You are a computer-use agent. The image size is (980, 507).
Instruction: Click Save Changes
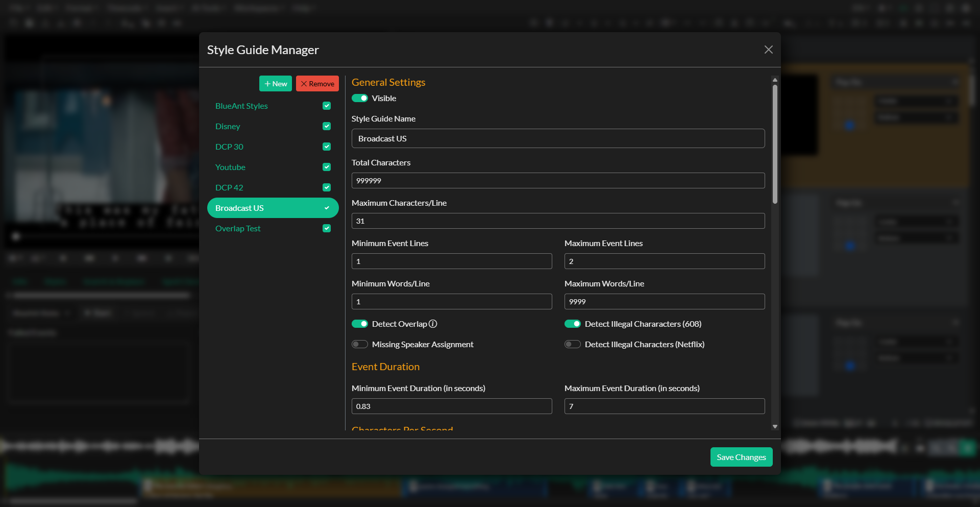[x=741, y=457]
